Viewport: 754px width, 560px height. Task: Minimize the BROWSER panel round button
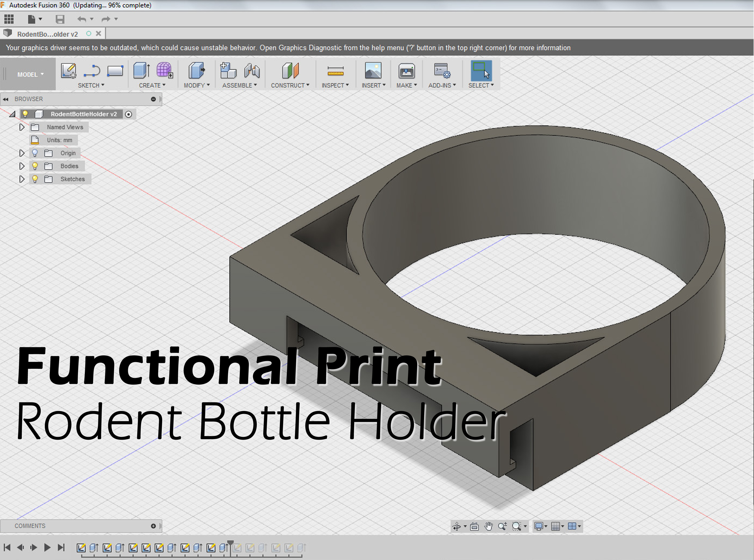[x=153, y=99]
